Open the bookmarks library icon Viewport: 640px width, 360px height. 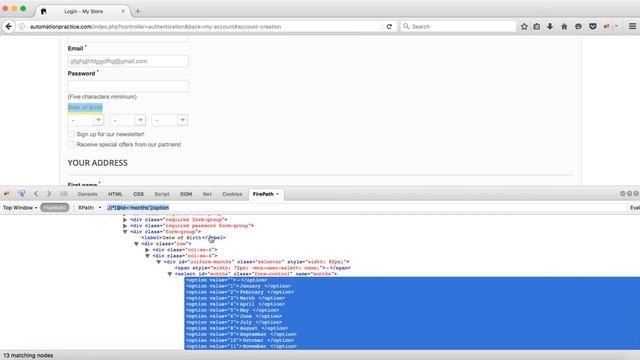click(537, 27)
